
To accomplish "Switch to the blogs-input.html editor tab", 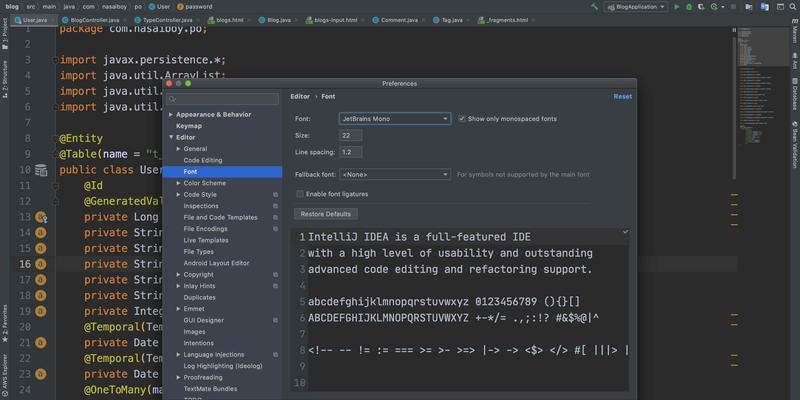I will tap(334, 20).
